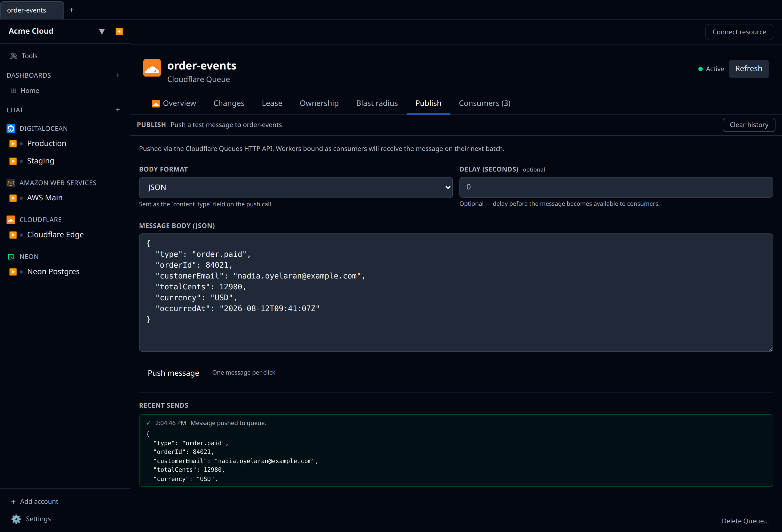The image size is (782, 532).
Task: Expand the AWS Main account arrow
Action: click(13, 198)
